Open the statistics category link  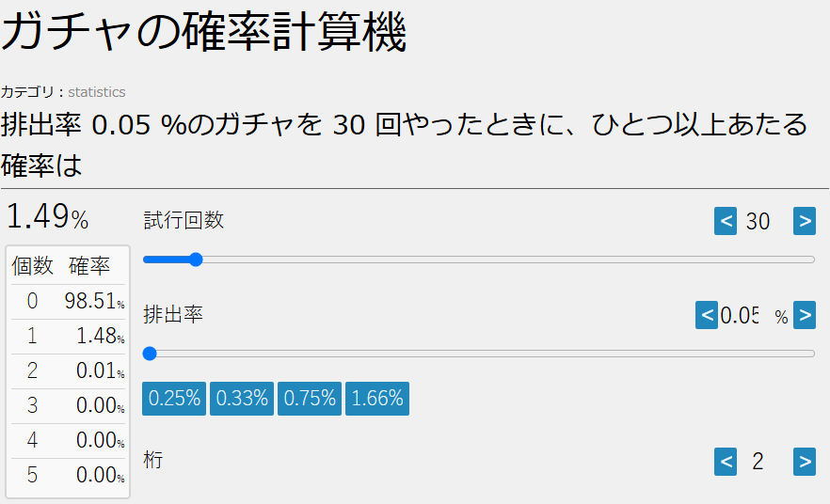click(96, 92)
